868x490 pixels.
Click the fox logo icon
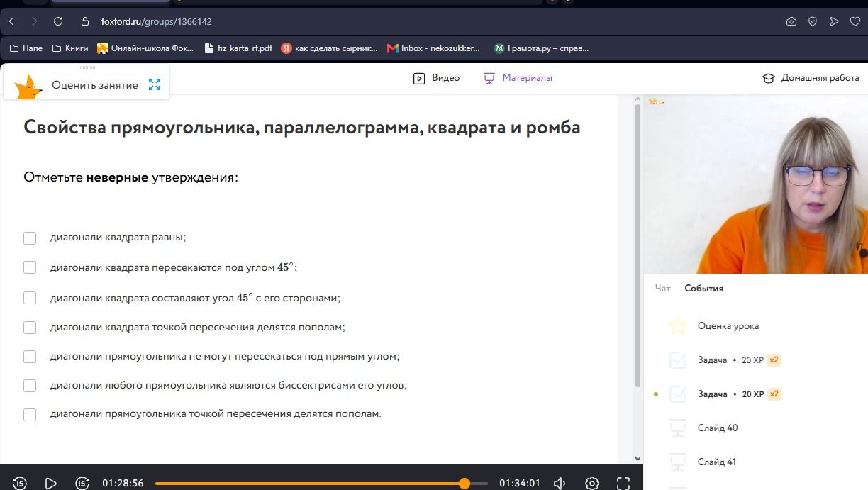[x=28, y=87]
